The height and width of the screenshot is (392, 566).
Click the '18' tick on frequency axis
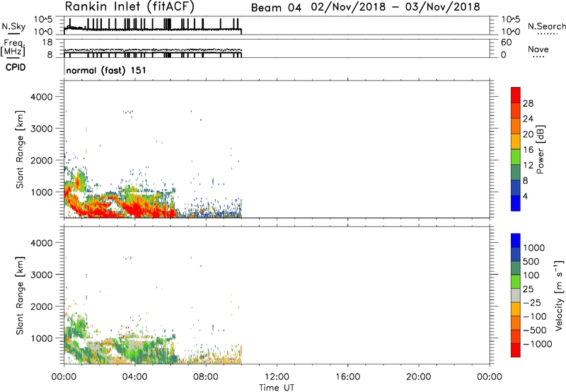pyautogui.click(x=47, y=42)
